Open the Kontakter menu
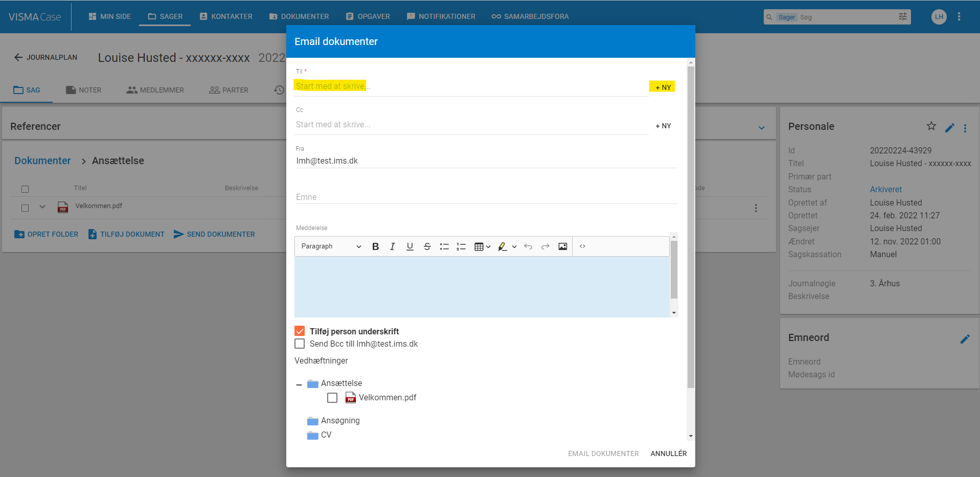This screenshot has height=477, width=980. [226, 16]
